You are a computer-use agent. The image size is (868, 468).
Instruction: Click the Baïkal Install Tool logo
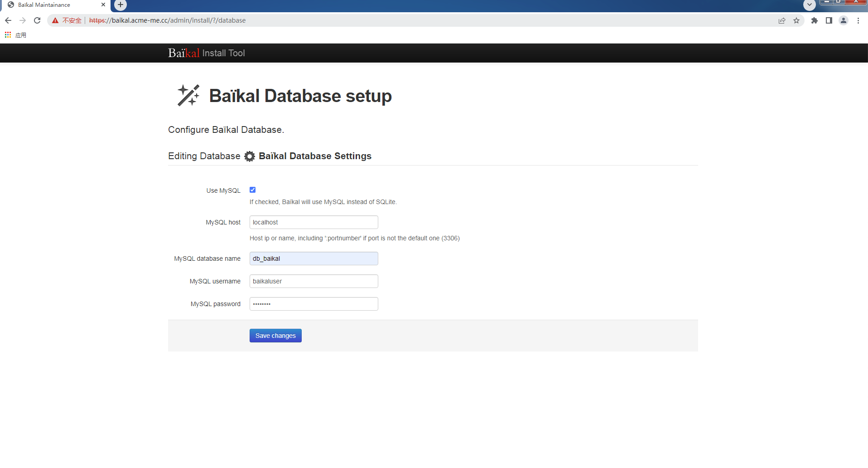pyautogui.click(x=207, y=53)
